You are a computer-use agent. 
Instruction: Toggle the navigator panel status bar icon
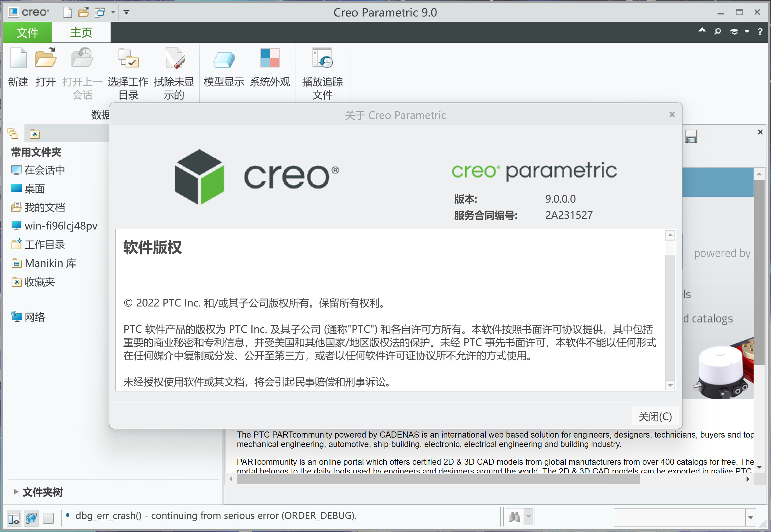pos(14,518)
